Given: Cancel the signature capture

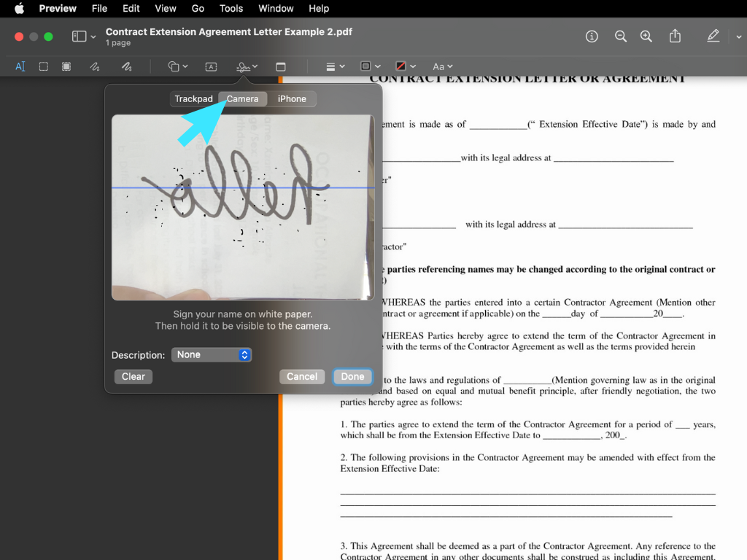Looking at the screenshot, I should 302,377.
